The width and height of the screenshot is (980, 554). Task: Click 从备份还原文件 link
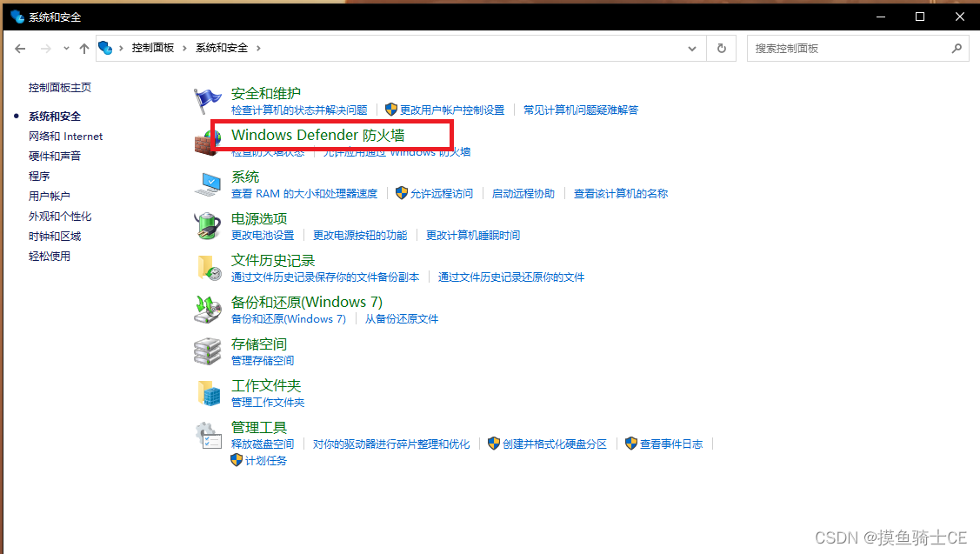[x=401, y=319]
